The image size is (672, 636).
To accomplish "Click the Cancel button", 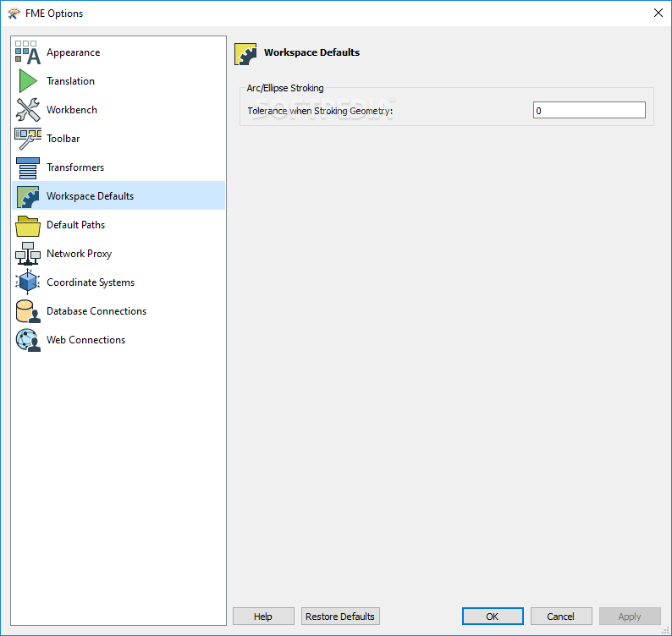I will point(561,617).
